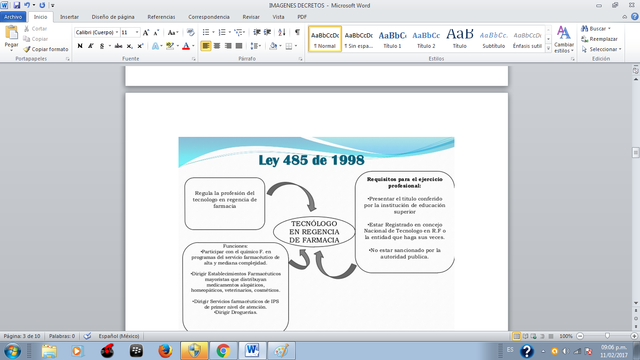
Task: Click the Cortar scissors command
Action: pos(35,29)
